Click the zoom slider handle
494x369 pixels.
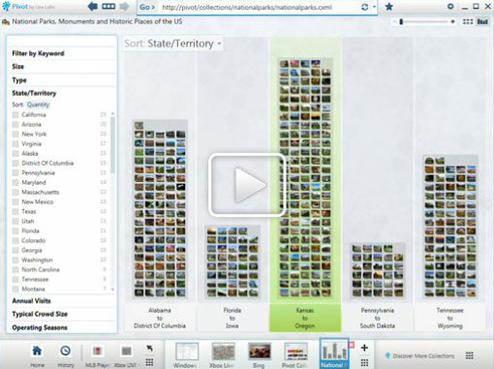(x=401, y=22)
